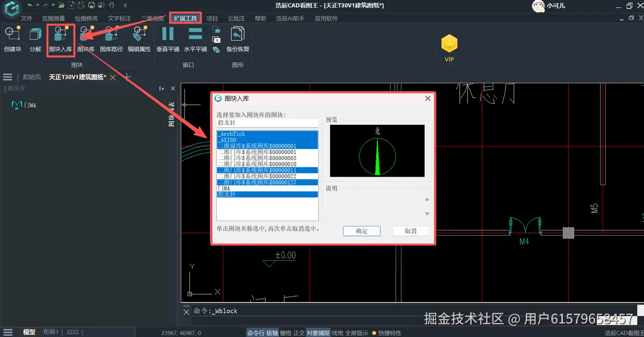Select 二维门库$系统图库$00000022 list entry
Screen dimensions: 644x337
point(267,176)
